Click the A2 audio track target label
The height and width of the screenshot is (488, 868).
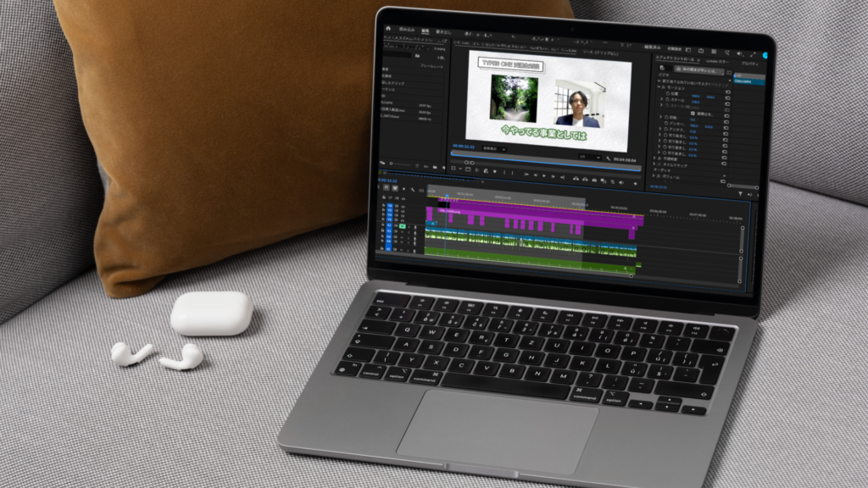(x=389, y=230)
